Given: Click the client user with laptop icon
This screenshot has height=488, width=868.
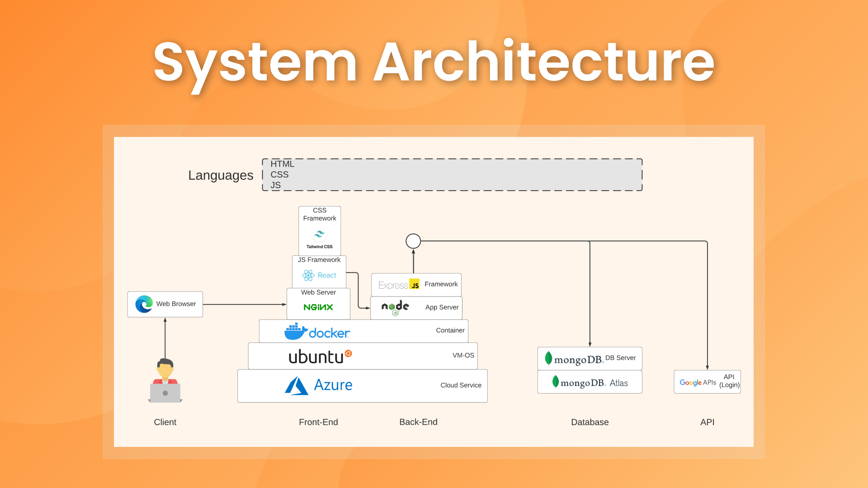Looking at the screenshot, I should tap(165, 380).
